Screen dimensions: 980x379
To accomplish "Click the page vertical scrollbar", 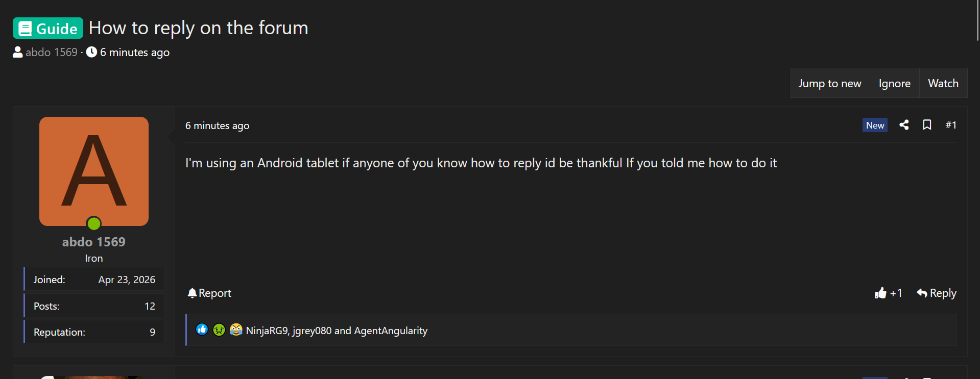I will pyautogui.click(x=977, y=20).
